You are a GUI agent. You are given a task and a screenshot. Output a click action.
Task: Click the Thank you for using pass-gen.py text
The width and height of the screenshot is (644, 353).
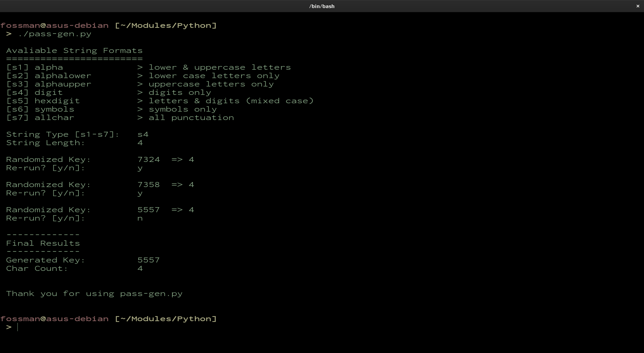[x=94, y=294]
